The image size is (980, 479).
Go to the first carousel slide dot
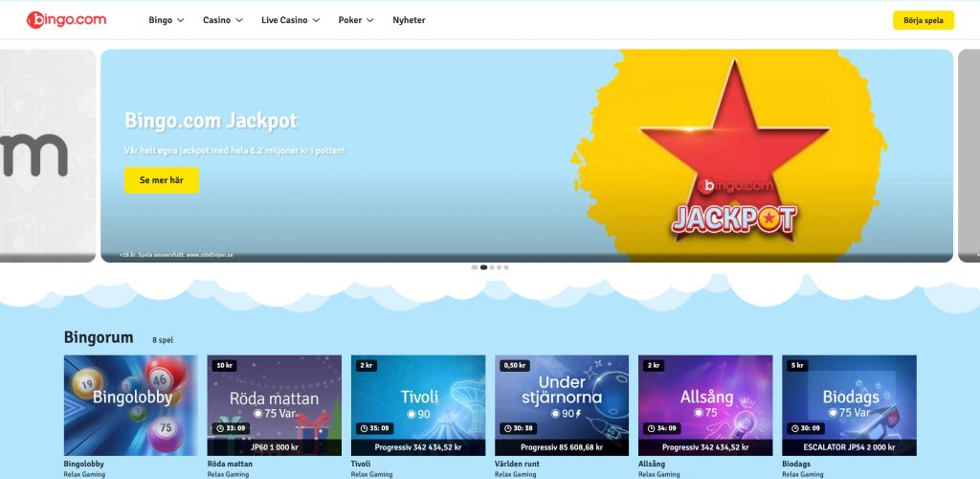tap(475, 267)
